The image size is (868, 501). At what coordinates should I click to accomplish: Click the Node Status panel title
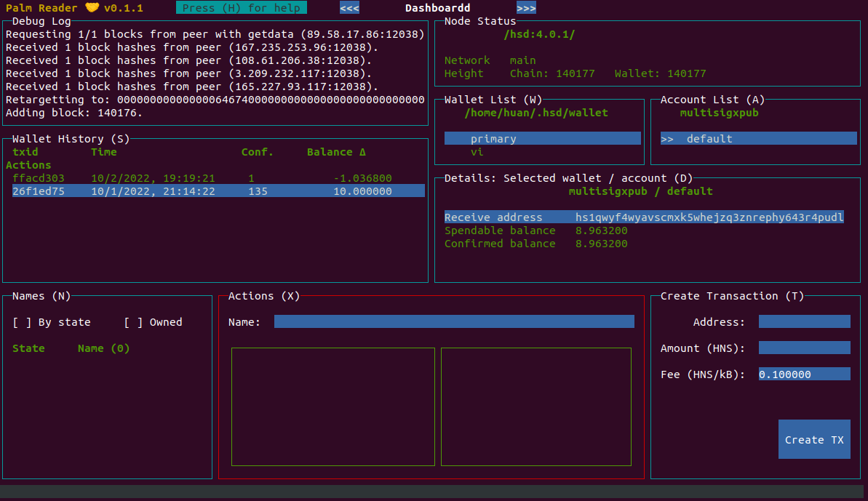coord(480,21)
